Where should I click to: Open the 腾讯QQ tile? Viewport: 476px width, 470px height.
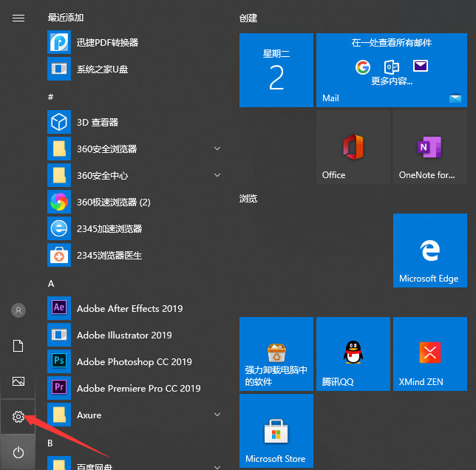pos(353,353)
